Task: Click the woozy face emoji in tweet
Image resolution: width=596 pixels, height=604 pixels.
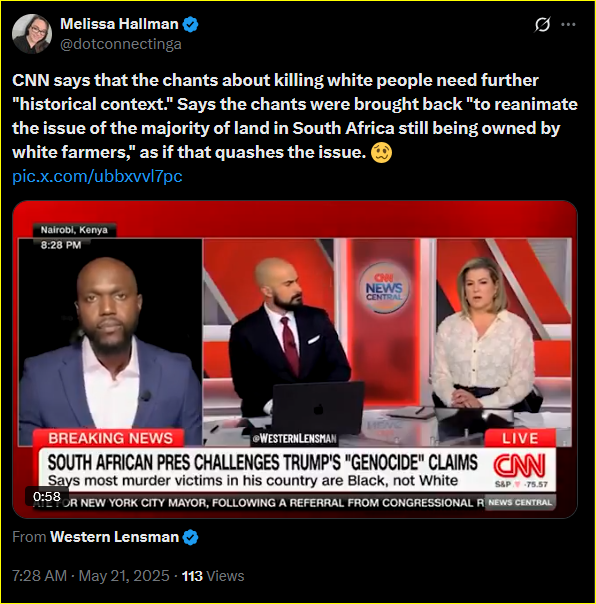Action: coord(381,153)
